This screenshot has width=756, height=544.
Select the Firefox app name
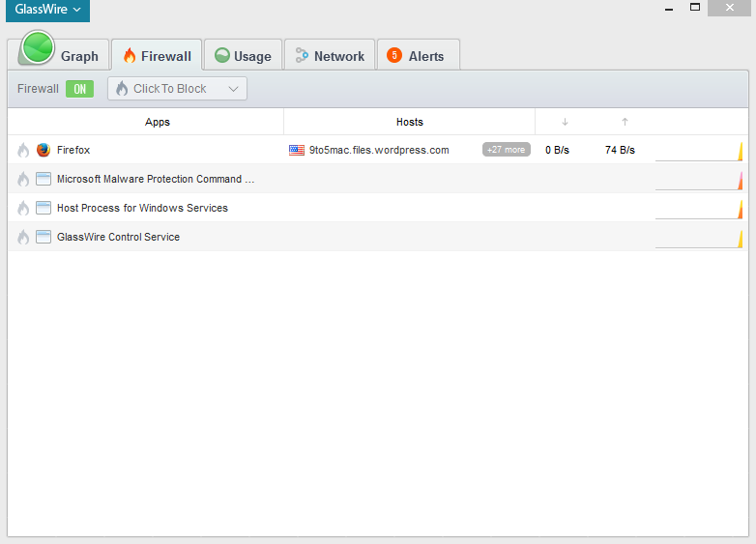tap(73, 150)
